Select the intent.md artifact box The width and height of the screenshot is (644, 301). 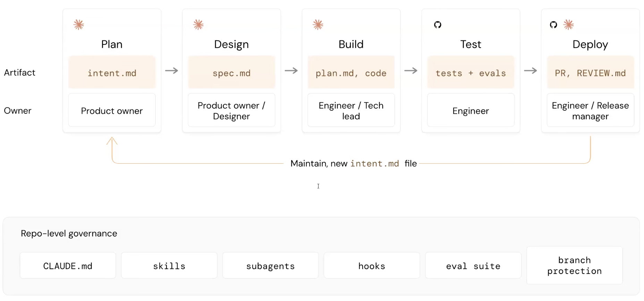112,72
